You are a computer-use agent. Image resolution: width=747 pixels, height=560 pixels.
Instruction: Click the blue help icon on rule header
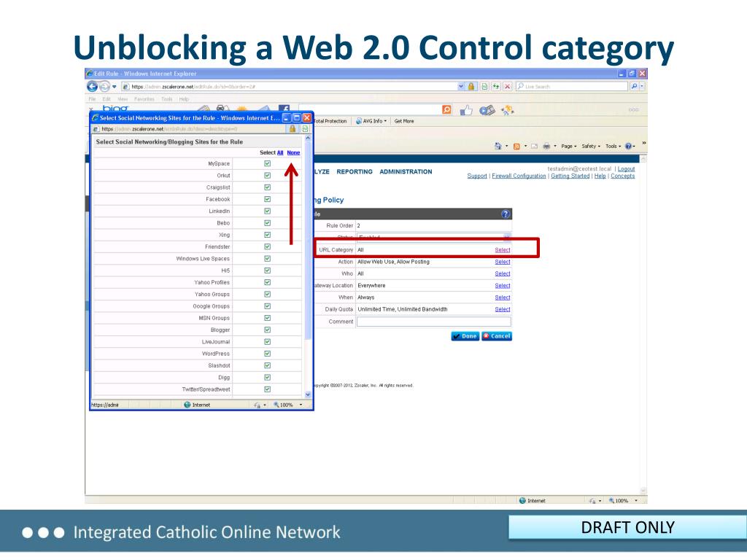506,214
